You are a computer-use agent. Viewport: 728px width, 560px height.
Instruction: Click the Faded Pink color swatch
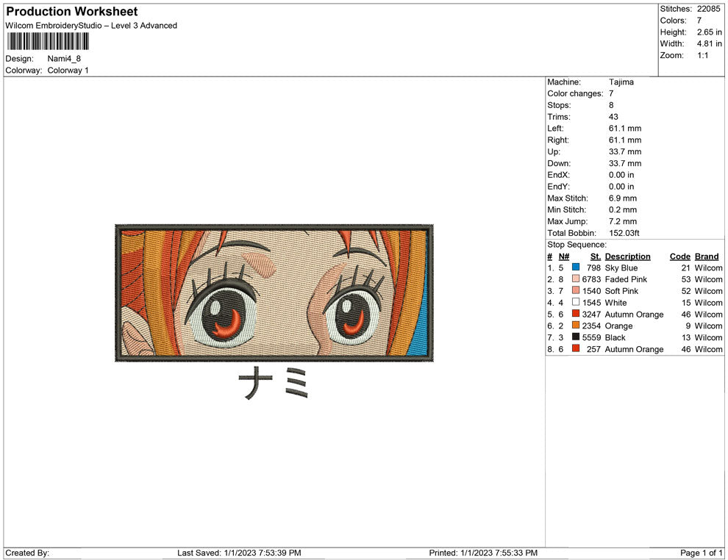[x=576, y=279]
